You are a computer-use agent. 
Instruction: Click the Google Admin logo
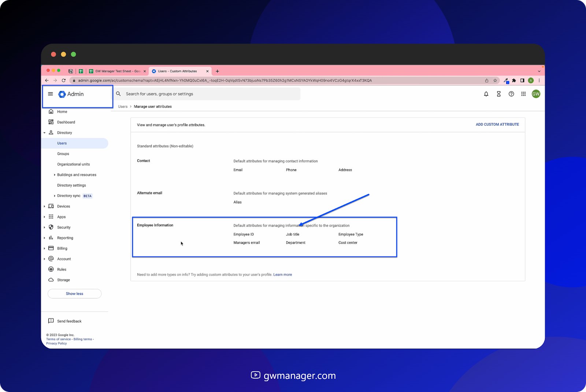[71, 94]
